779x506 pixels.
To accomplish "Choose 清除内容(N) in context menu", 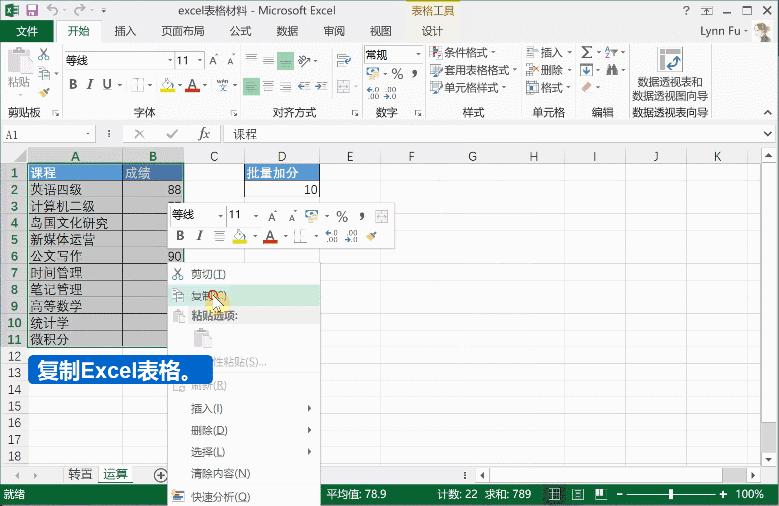I will (x=244, y=474).
